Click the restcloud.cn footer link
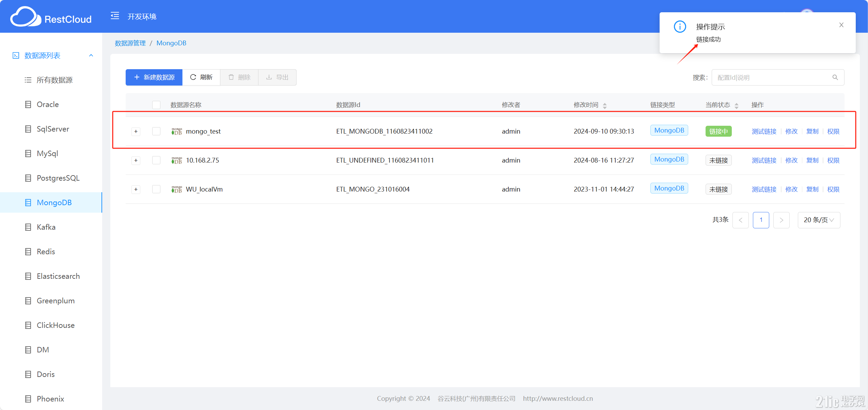The width and height of the screenshot is (868, 410). click(x=558, y=398)
